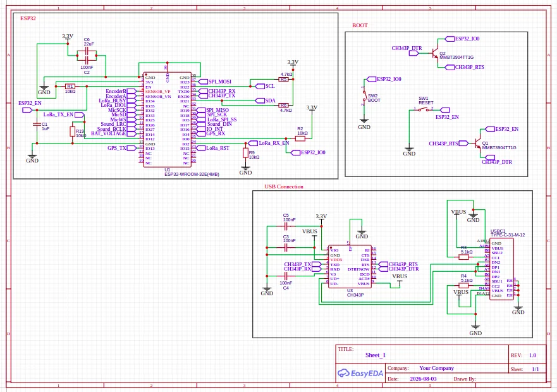Click capacitor C4 100nF symbol
The height and width of the screenshot is (392, 557).
click(x=286, y=276)
